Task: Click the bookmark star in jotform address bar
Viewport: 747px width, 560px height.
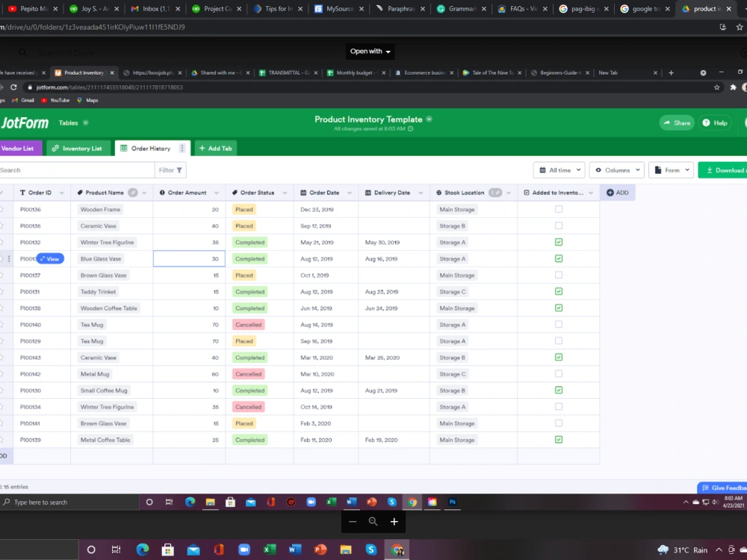Action: pos(716,87)
